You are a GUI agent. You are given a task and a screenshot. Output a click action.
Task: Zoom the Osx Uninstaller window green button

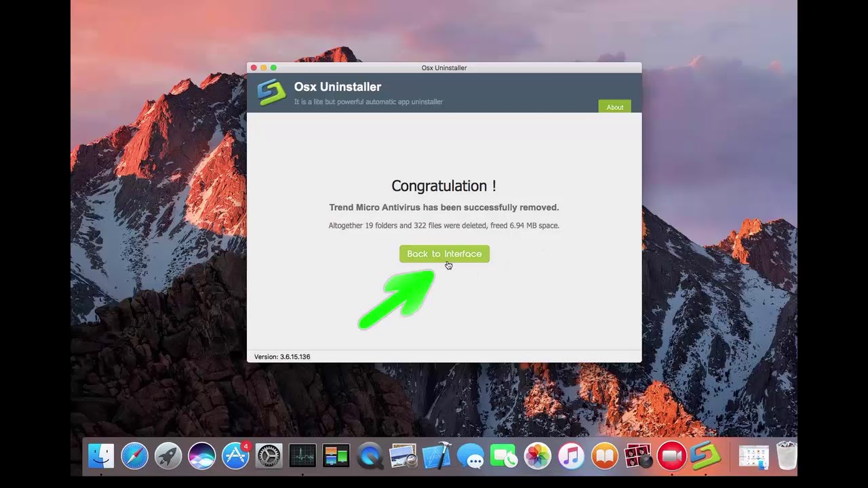point(273,68)
